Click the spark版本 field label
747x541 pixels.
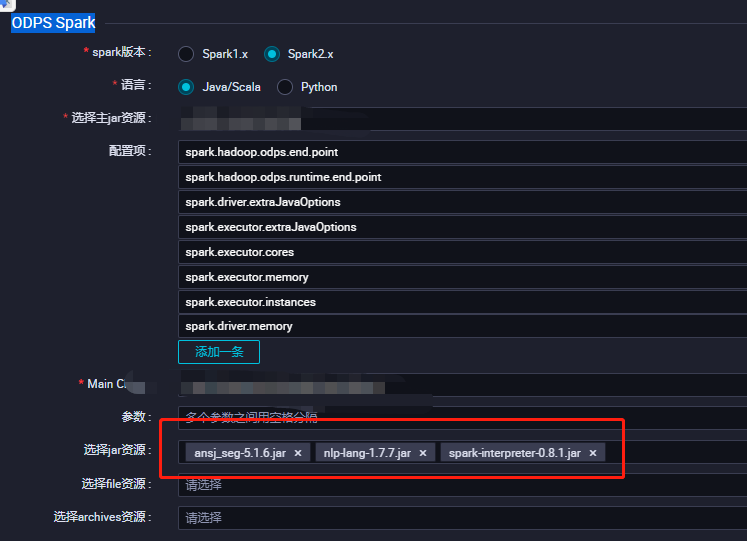coord(119,52)
